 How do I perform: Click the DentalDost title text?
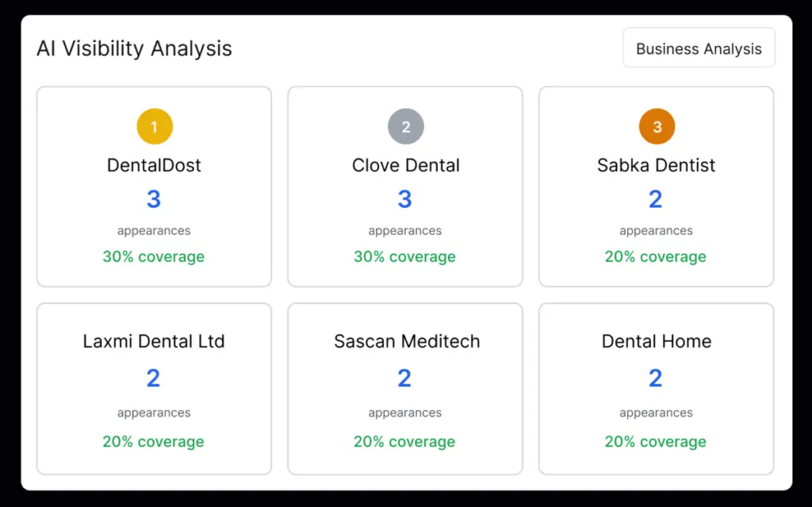[154, 165]
